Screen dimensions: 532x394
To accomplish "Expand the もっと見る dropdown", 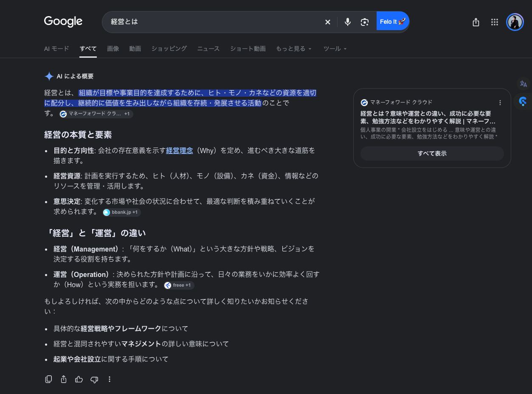I will [x=294, y=49].
